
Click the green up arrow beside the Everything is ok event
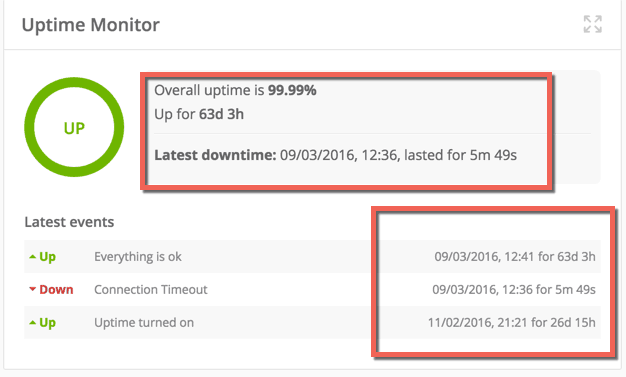click(x=33, y=257)
